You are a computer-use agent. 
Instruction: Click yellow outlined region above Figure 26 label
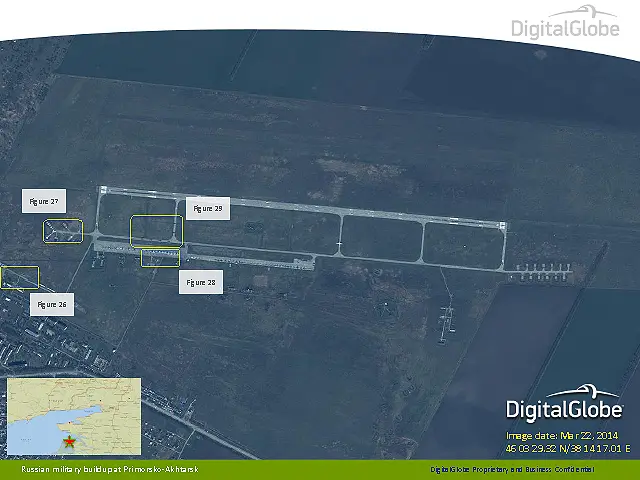pos(20,277)
